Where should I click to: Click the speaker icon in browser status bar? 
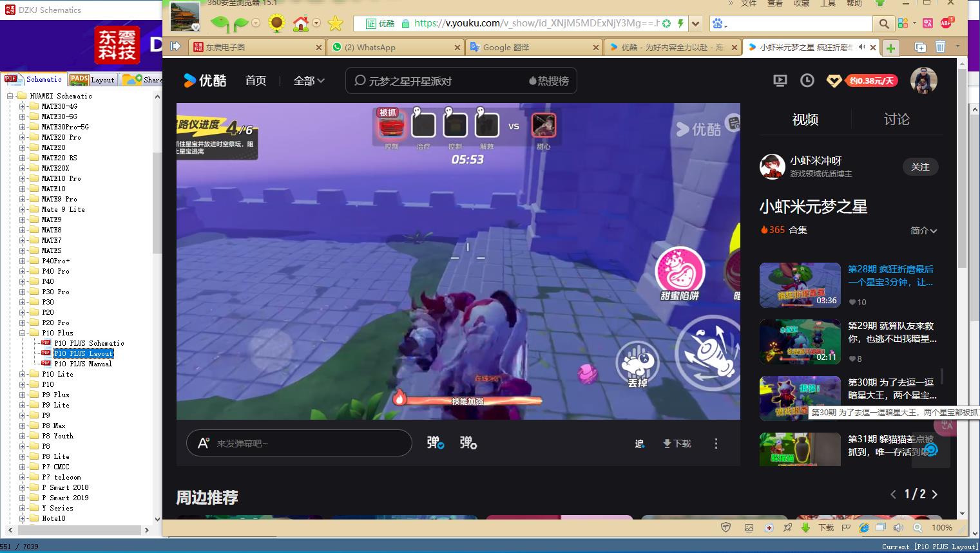coord(899,527)
